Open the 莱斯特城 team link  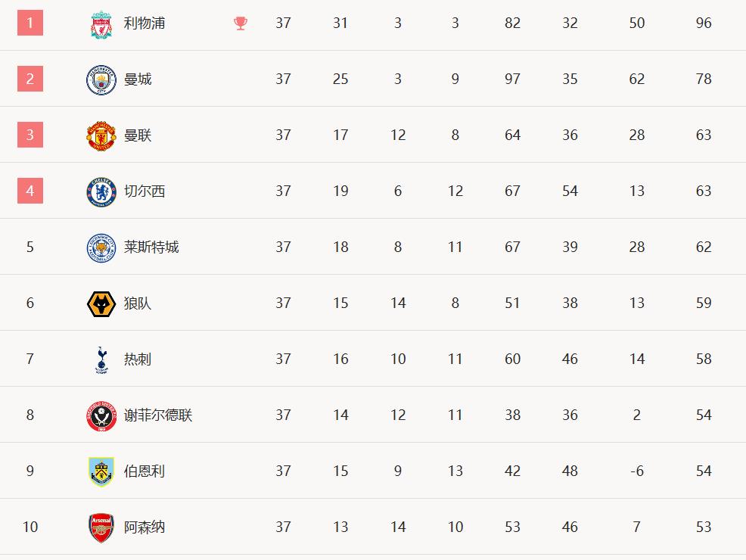point(151,247)
